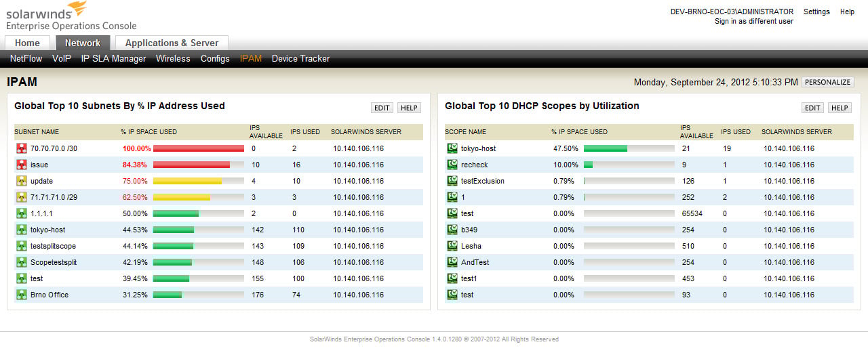
Task: Click EDIT on Top 10 DHCP Scopes panel
Action: point(812,108)
